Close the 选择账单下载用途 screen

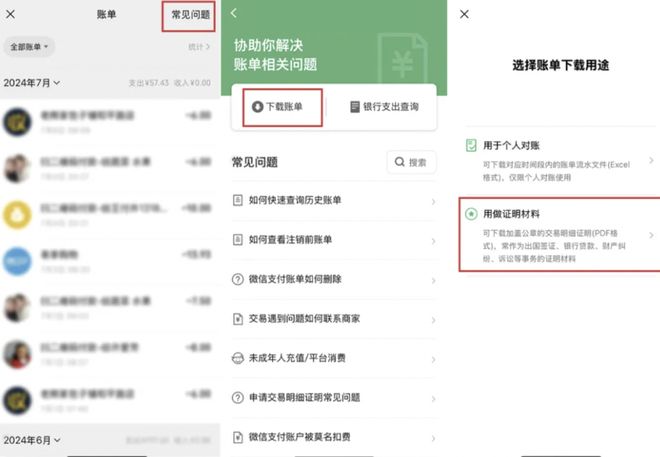pyautogui.click(x=464, y=14)
